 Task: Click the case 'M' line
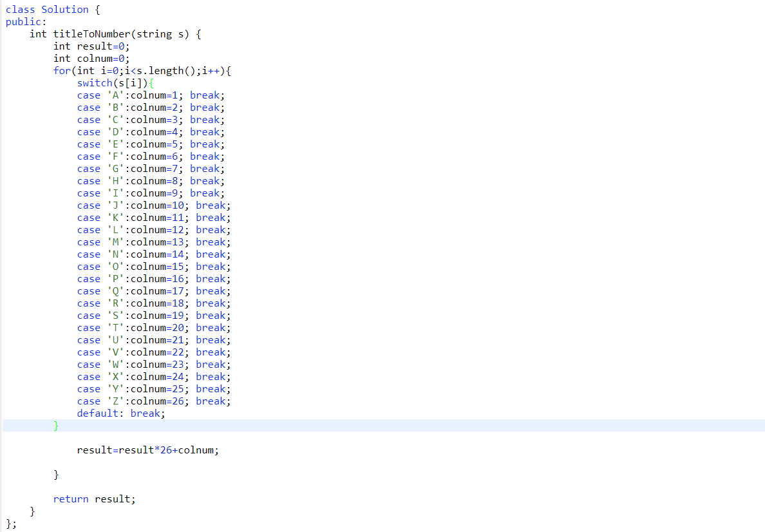pyautogui.click(x=154, y=242)
